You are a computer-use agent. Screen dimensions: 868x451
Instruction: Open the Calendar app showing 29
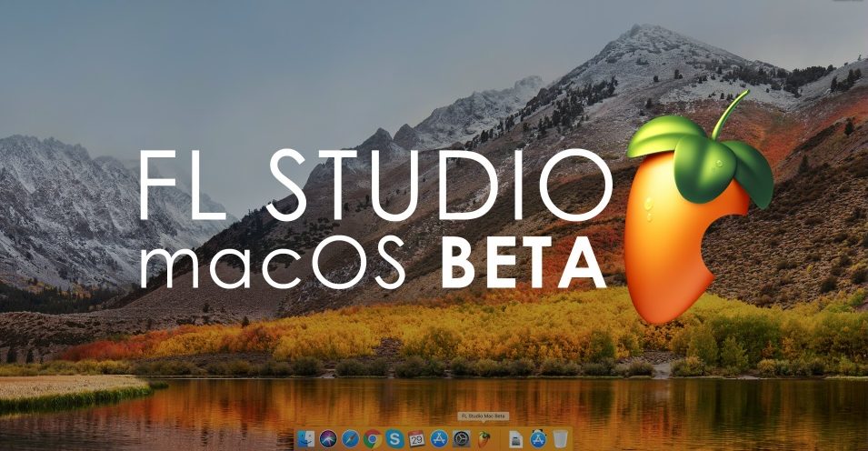[x=417, y=439]
